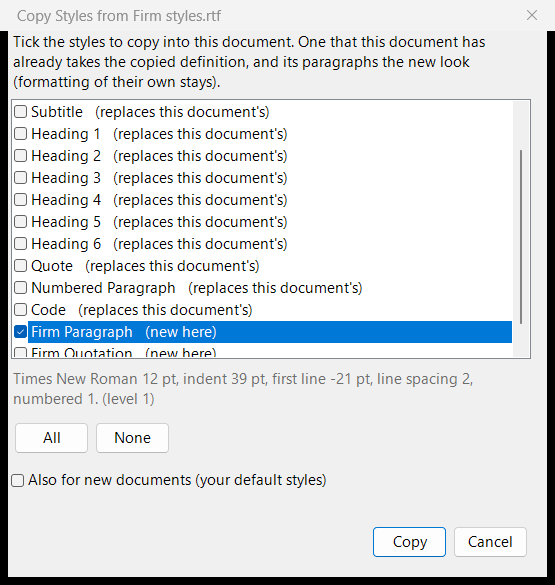Select the Heading 1 row label
Screen dimensions: 555x585
point(159,134)
